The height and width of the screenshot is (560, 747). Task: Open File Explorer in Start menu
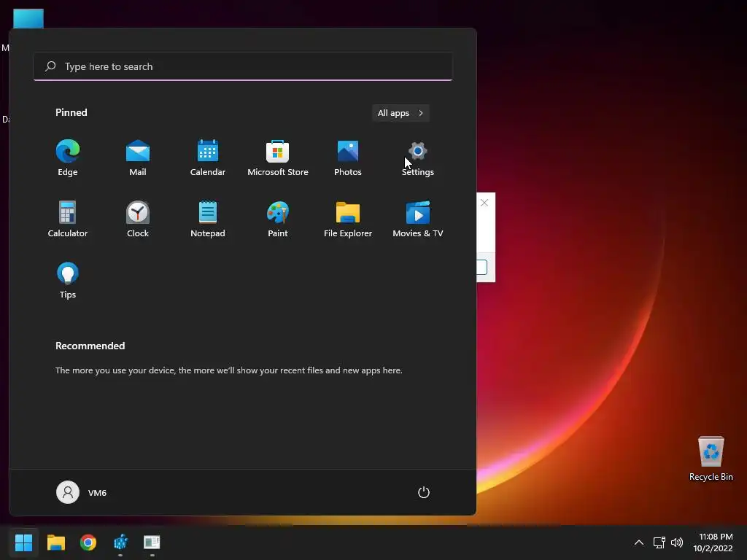click(x=348, y=219)
